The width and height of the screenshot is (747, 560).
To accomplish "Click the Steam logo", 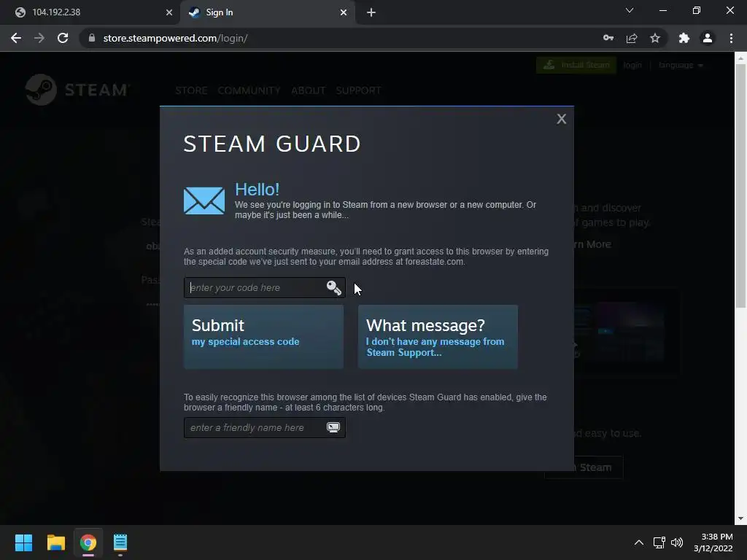I will point(77,90).
